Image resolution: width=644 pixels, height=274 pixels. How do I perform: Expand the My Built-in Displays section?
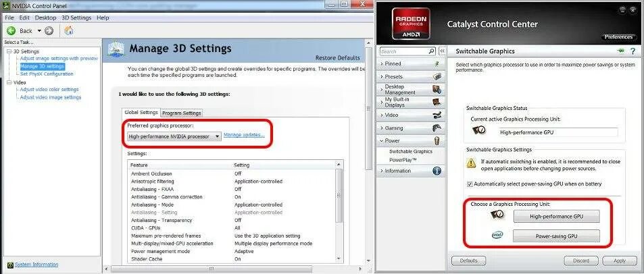point(412,102)
